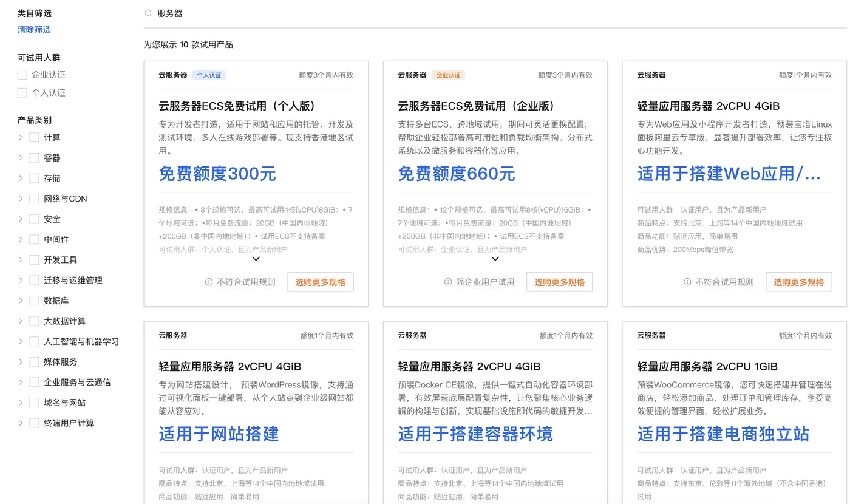This screenshot has height=504, width=850.
Task: Expand more info on the ECS企业版 card
Action: tap(495, 258)
